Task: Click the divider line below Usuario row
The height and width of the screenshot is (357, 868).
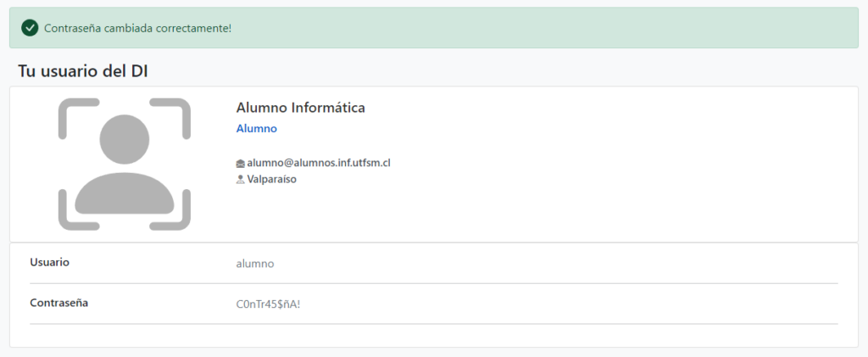Action: coord(433,283)
